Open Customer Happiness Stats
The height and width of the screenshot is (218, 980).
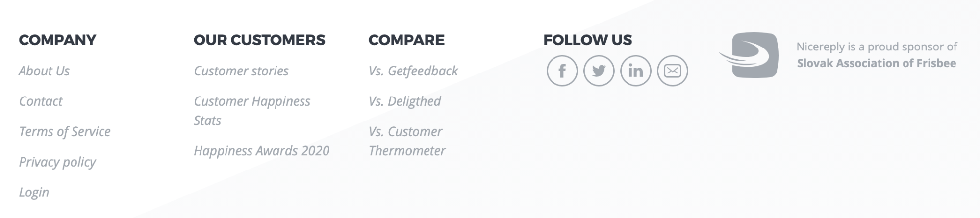252,111
